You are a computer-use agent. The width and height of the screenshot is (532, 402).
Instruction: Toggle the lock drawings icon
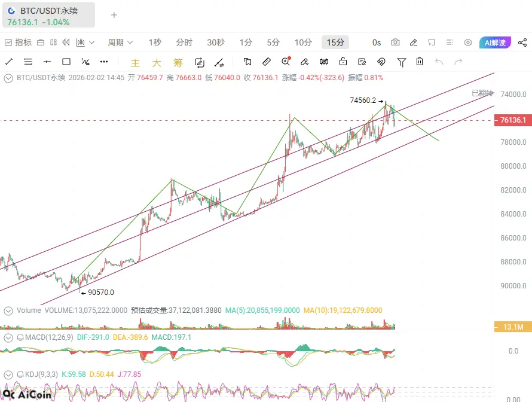tap(343, 62)
